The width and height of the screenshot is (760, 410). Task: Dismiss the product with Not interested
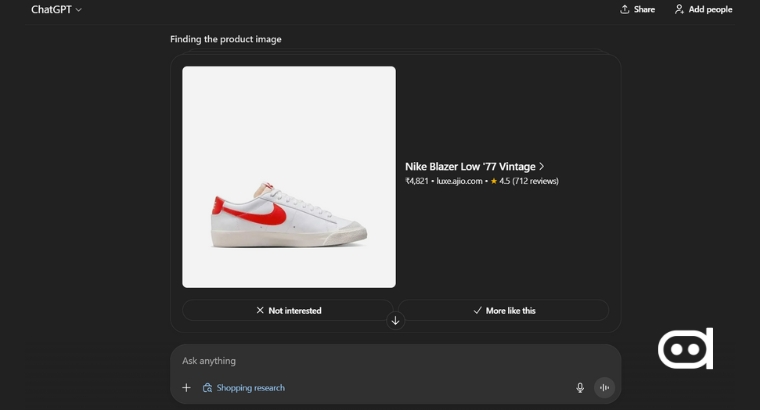tap(288, 311)
